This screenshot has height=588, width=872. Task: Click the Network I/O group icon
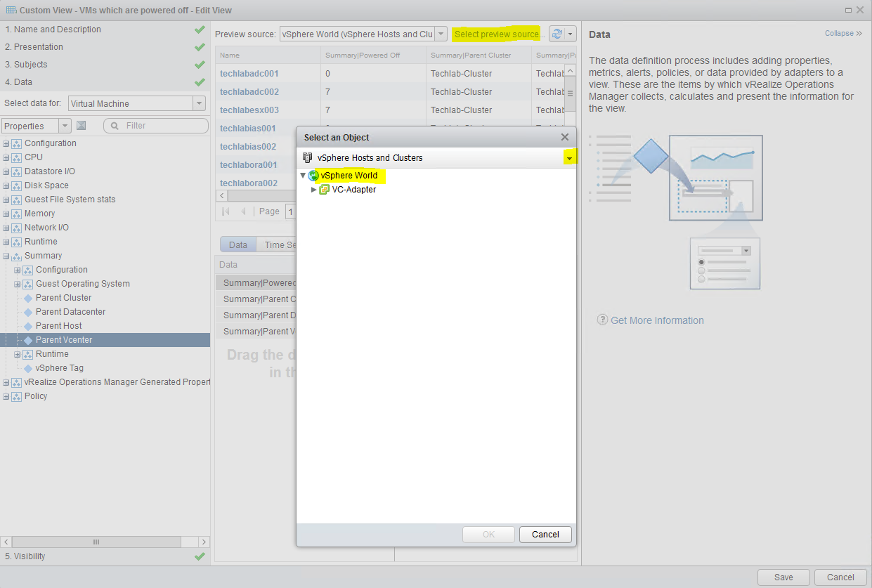[17, 228]
